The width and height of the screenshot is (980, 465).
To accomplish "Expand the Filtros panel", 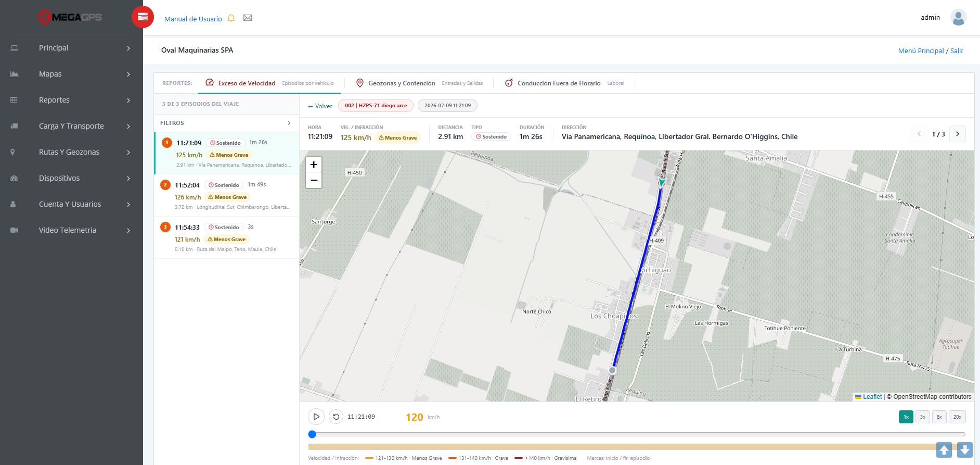I will 226,123.
